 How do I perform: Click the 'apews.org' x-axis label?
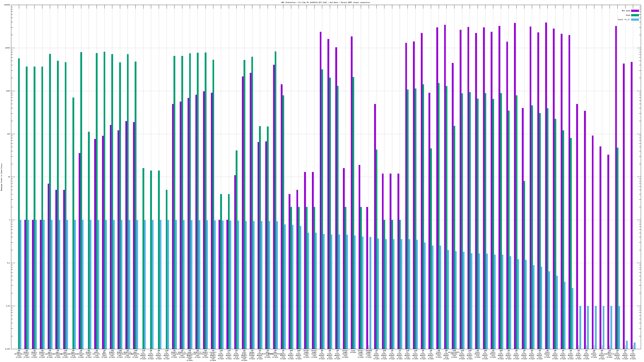(x=594, y=354)
